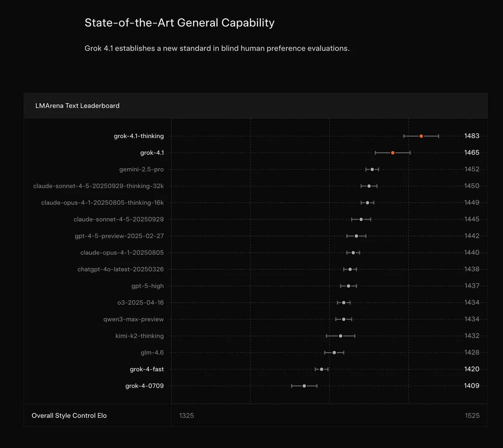
Task: Click the grok-4-fast data point dot
Action: tap(322, 369)
